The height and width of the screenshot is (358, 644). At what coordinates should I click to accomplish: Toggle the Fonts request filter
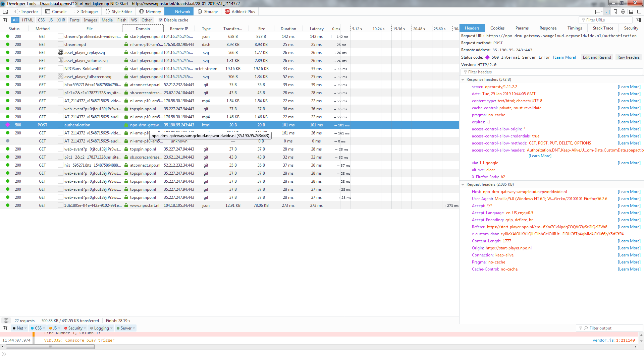pos(74,20)
